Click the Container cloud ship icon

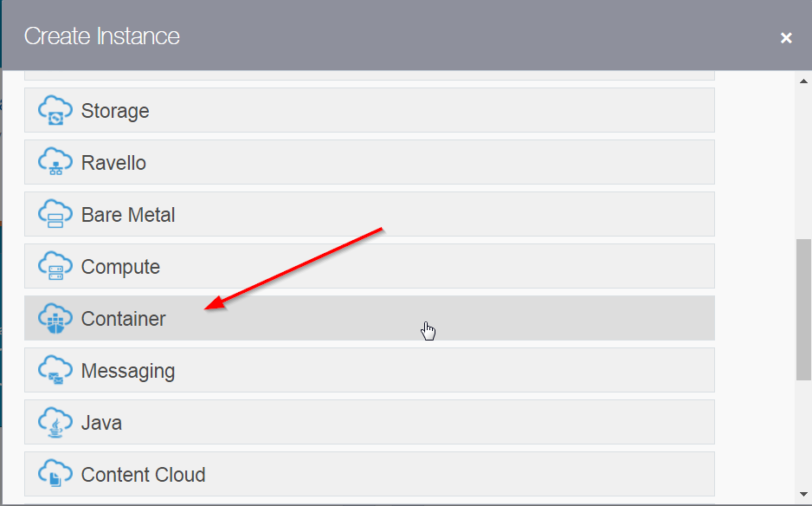[55, 319]
